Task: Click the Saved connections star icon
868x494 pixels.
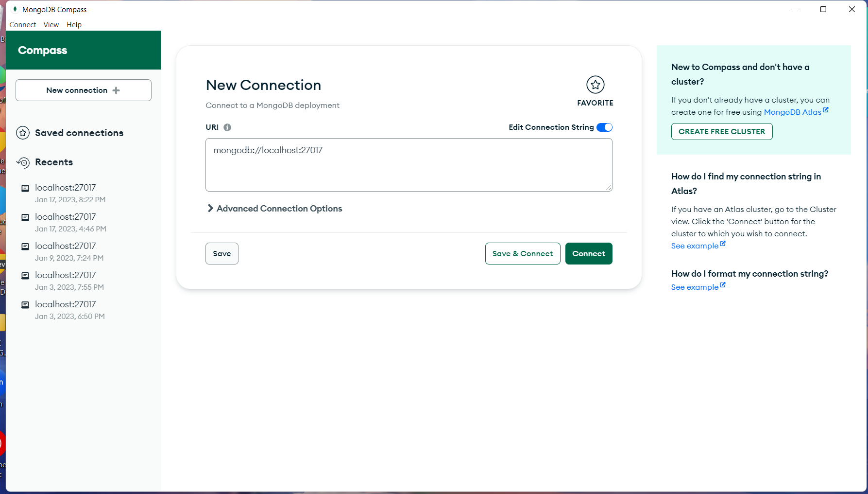Action: (x=23, y=133)
